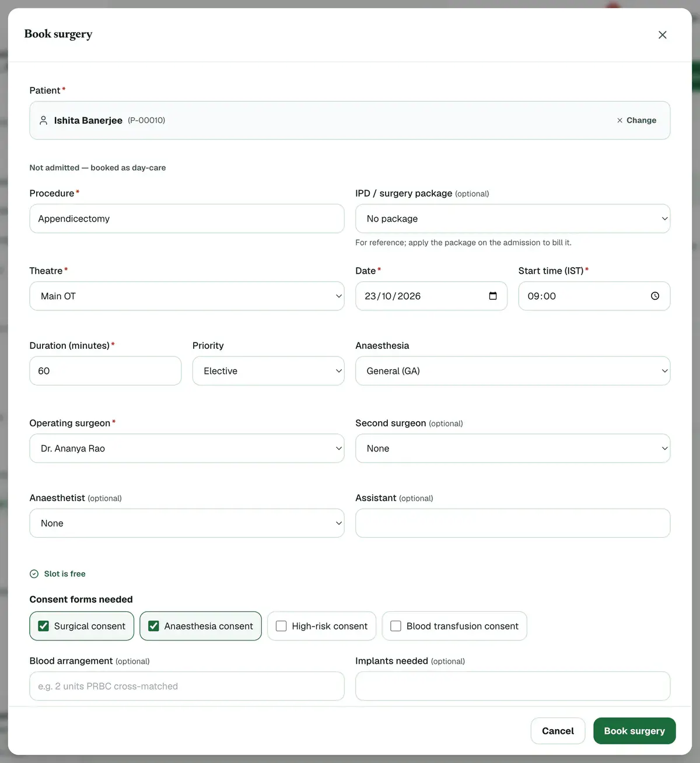Open the Anaesthesia type dropdown
700x763 pixels.
pyautogui.click(x=513, y=371)
